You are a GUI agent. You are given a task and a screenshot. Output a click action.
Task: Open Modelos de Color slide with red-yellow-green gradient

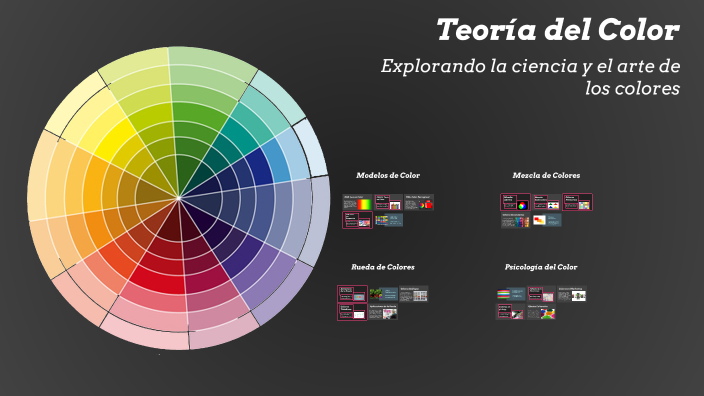[x=357, y=202]
